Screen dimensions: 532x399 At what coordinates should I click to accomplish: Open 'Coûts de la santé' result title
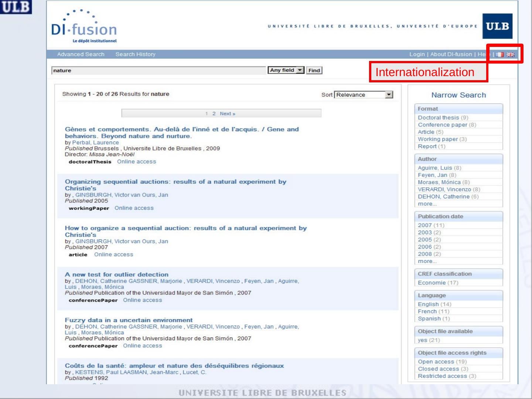[174, 366]
